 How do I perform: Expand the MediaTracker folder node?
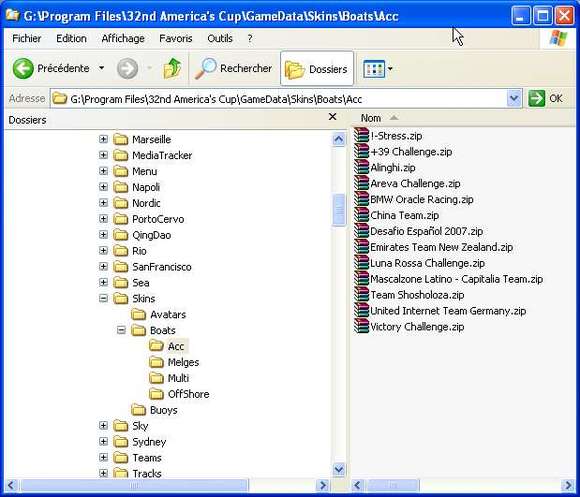[104, 155]
